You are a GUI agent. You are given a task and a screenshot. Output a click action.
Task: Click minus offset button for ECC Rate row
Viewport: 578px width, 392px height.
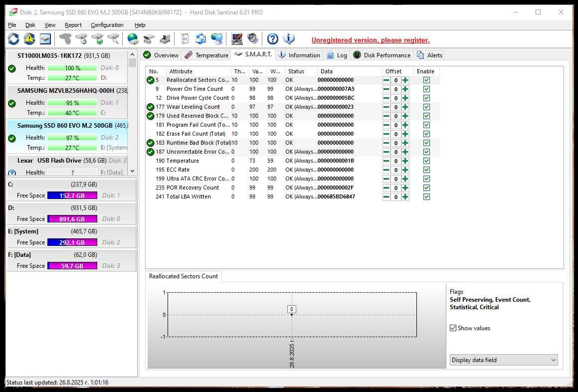[386, 170]
